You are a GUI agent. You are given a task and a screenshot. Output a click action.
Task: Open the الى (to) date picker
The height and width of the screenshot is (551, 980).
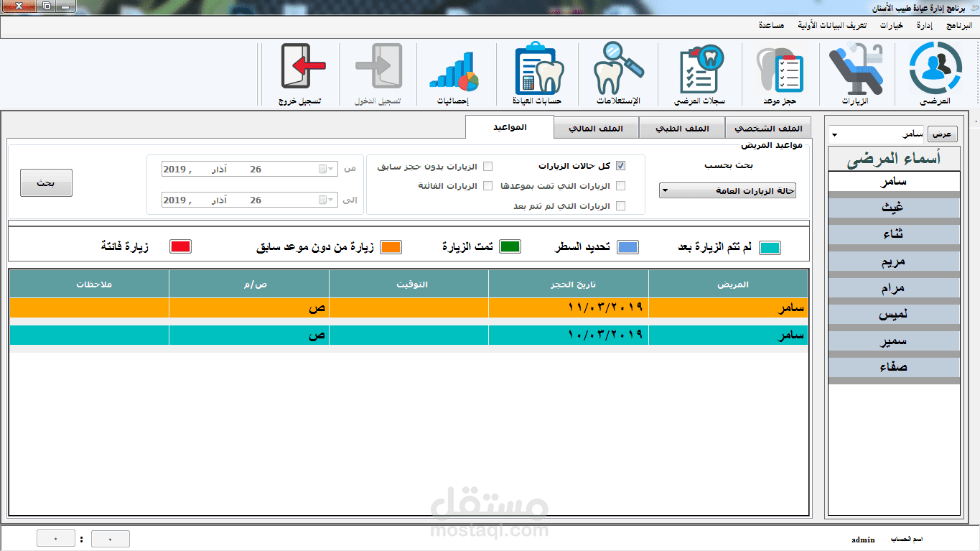click(x=250, y=200)
